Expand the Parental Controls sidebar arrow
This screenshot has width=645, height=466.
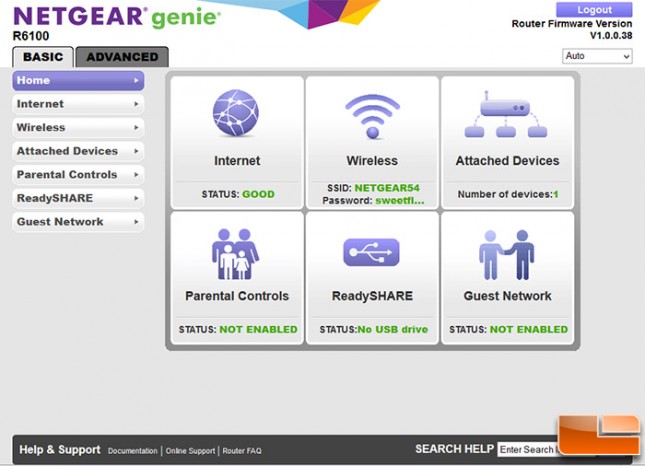coord(136,175)
